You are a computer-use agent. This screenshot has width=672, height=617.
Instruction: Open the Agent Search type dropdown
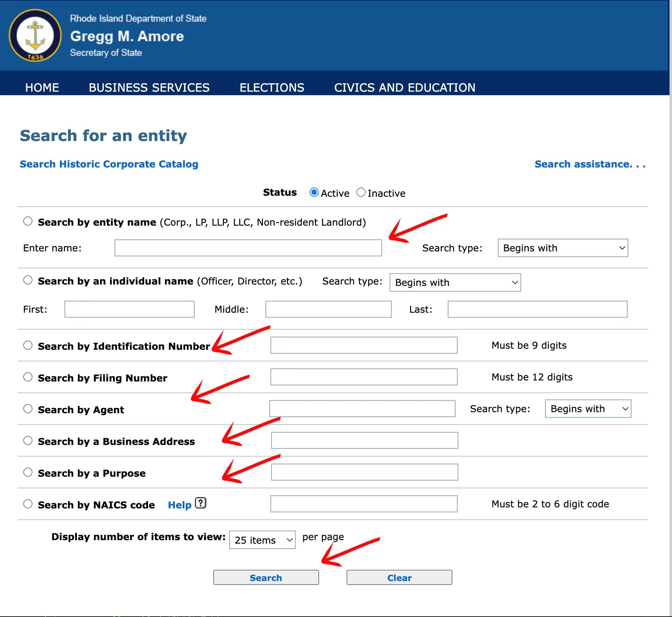tap(588, 409)
